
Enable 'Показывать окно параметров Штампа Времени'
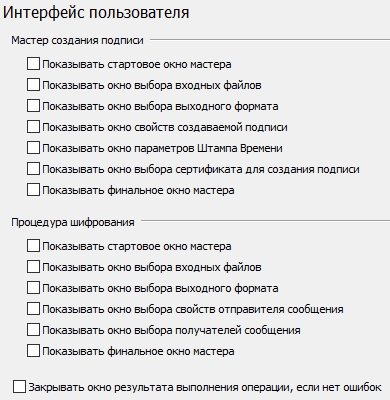coord(33,148)
